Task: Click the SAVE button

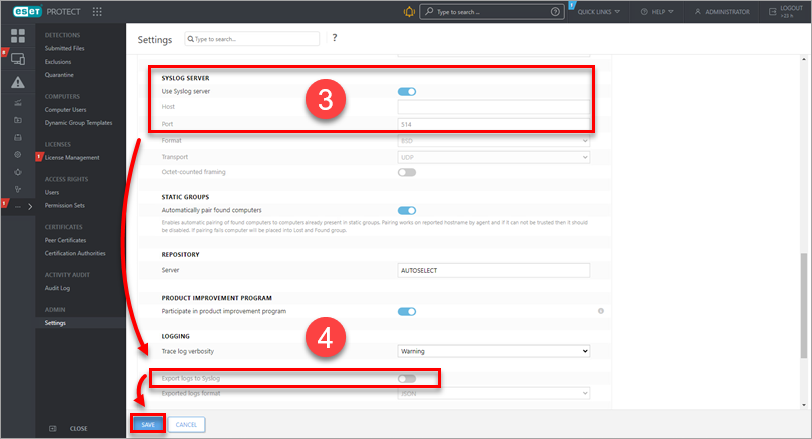Action: tap(148, 425)
